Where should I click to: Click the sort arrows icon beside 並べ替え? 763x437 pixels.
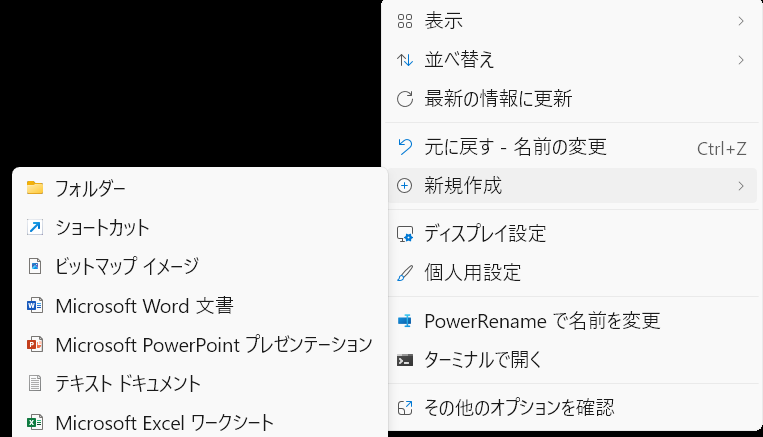tap(405, 60)
